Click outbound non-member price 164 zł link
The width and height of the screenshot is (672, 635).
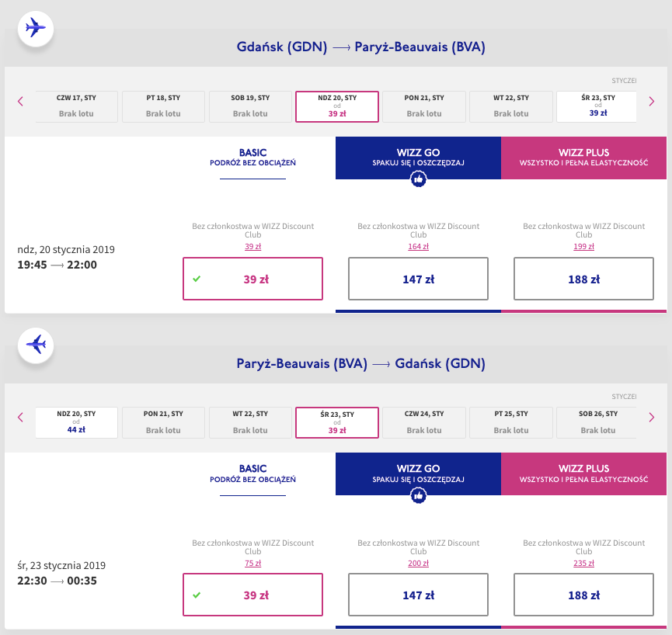coord(418,247)
